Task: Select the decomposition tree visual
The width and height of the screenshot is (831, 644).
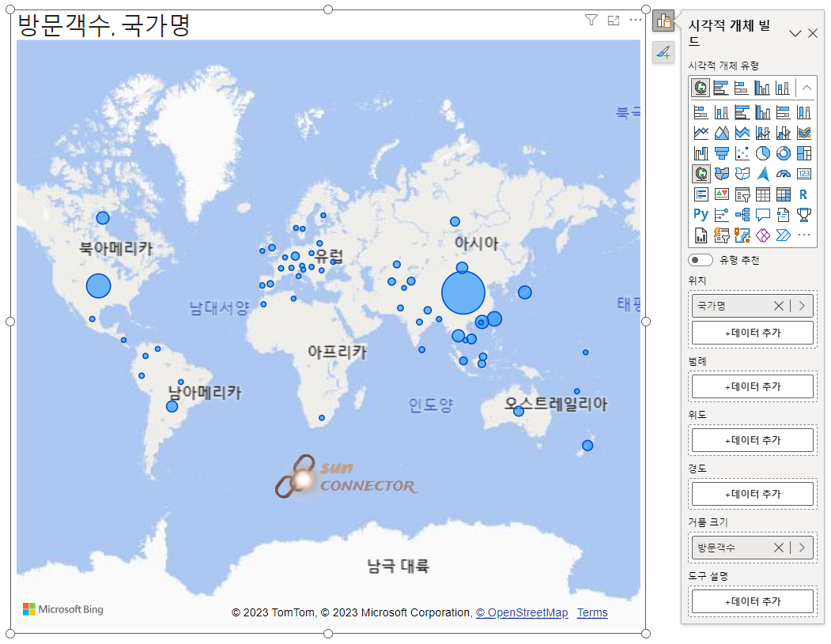Action: [742, 214]
